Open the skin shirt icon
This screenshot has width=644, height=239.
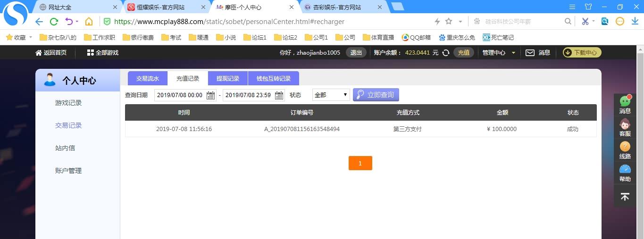[x=588, y=7]
